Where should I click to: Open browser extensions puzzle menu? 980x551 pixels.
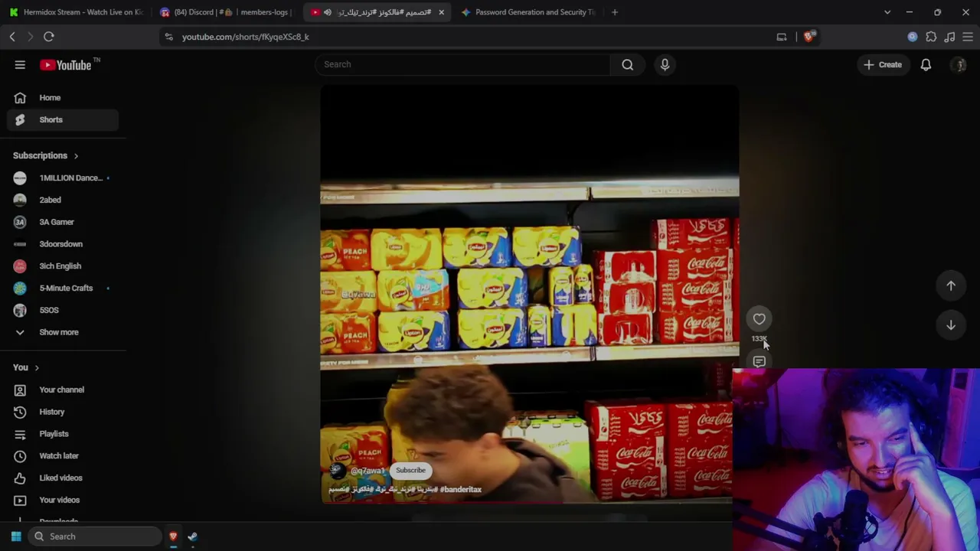[931, 37]
